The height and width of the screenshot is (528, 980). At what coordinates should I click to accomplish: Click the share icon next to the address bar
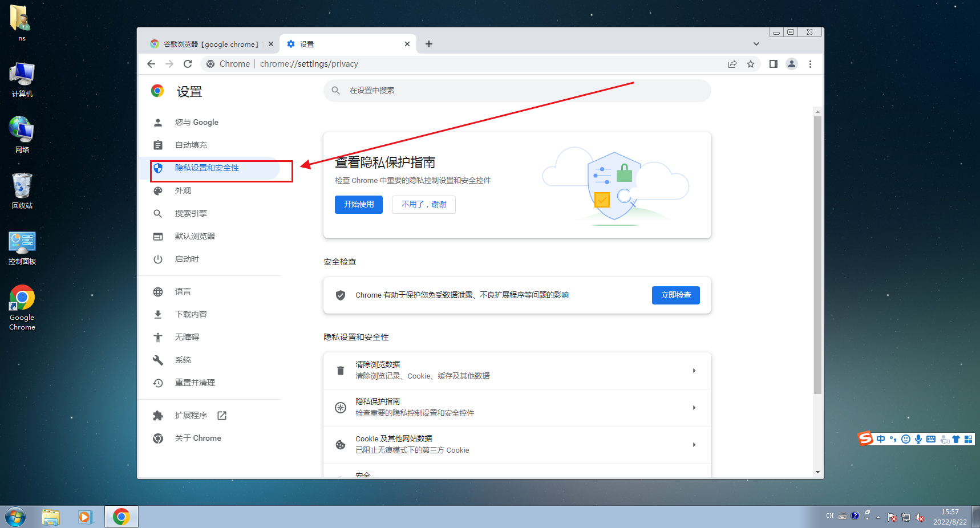[x=732, y=64]
